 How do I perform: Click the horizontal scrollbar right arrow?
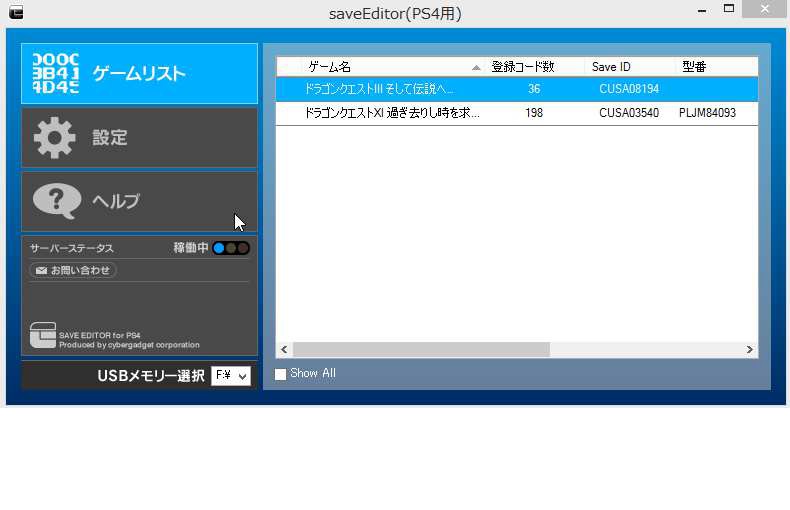point(750,349)
